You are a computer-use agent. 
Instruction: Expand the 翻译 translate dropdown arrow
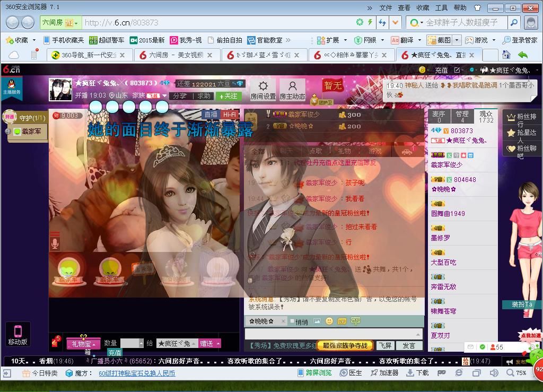(x=419, y=40)
